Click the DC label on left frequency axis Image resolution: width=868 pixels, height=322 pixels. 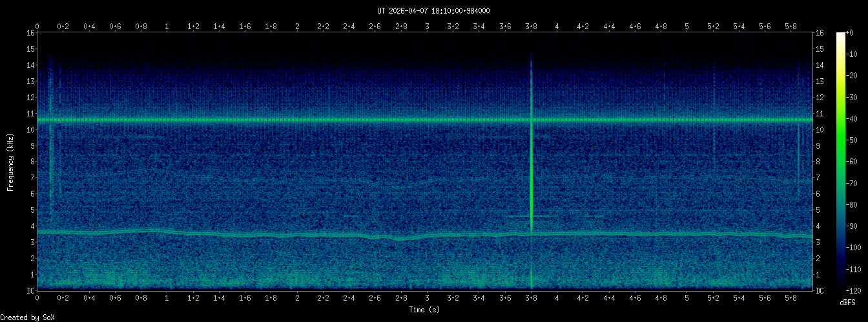click(x=30, y=291)
